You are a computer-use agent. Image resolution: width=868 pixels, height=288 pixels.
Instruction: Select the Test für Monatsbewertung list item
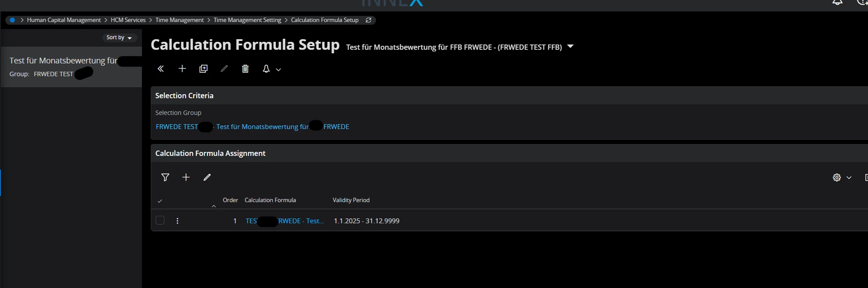point(71,67)
